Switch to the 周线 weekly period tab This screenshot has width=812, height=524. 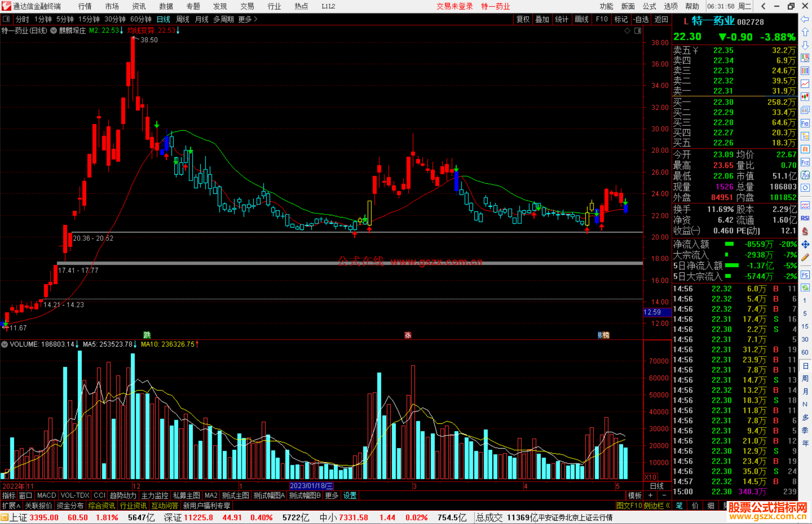[183, 19]
